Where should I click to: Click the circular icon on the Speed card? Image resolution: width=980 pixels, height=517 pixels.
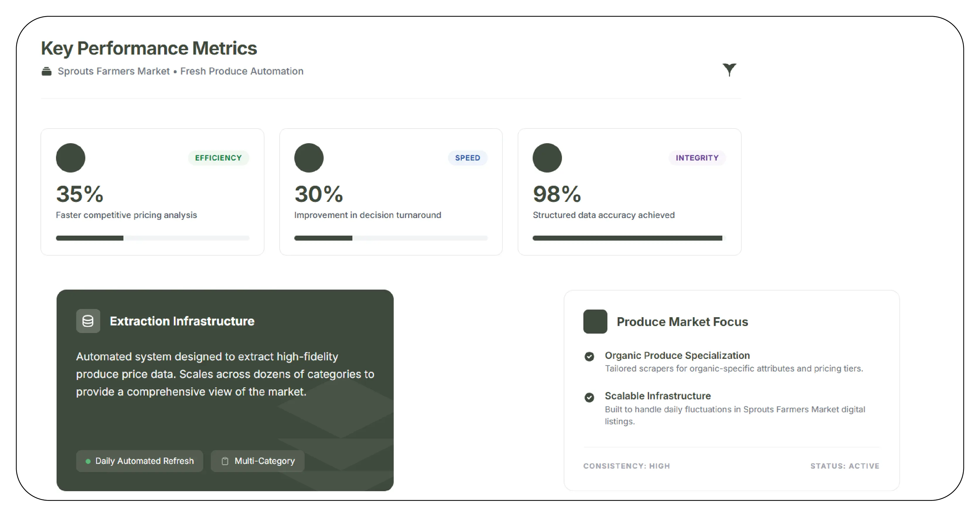pos(308,158)
